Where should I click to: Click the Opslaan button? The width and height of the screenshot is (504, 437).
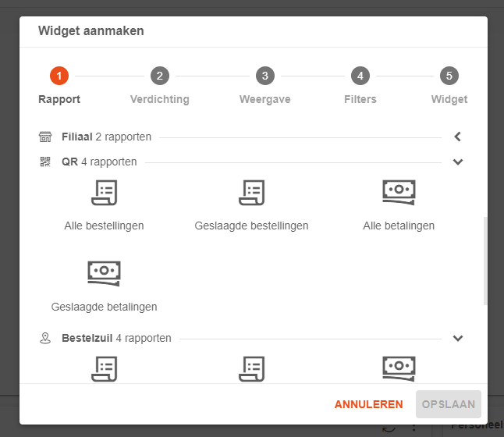[449, 404]
